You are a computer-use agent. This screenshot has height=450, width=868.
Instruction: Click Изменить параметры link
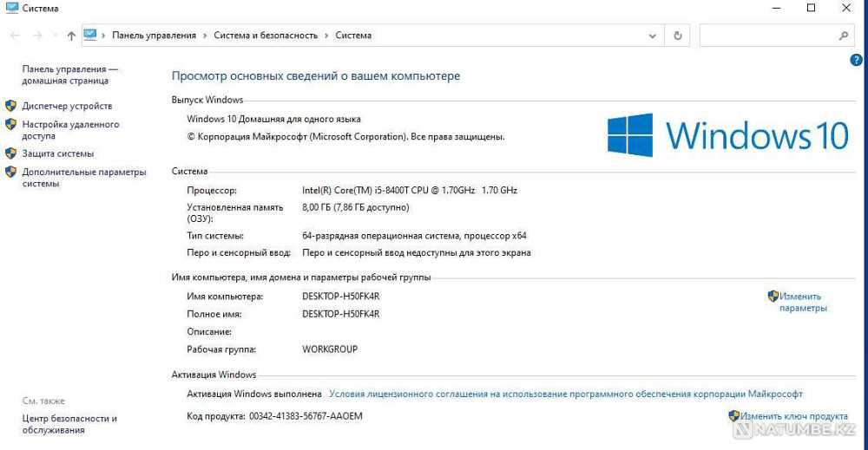point(803,302)
